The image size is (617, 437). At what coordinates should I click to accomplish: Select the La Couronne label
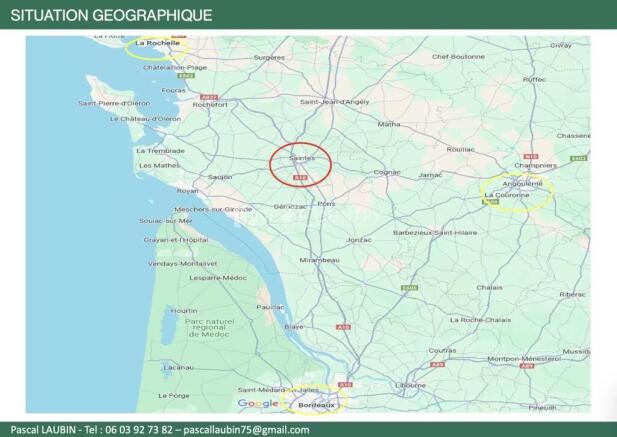pyautogui.click(x=507, y=195)
